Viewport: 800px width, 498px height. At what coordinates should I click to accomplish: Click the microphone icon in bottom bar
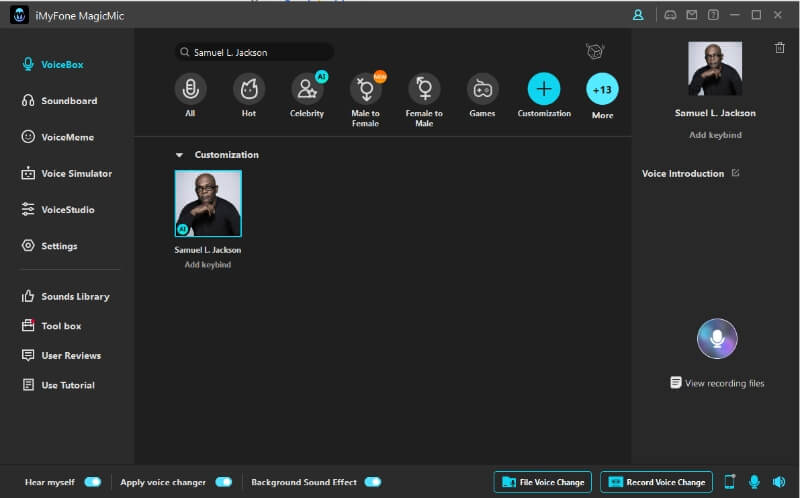click(754, 481)
